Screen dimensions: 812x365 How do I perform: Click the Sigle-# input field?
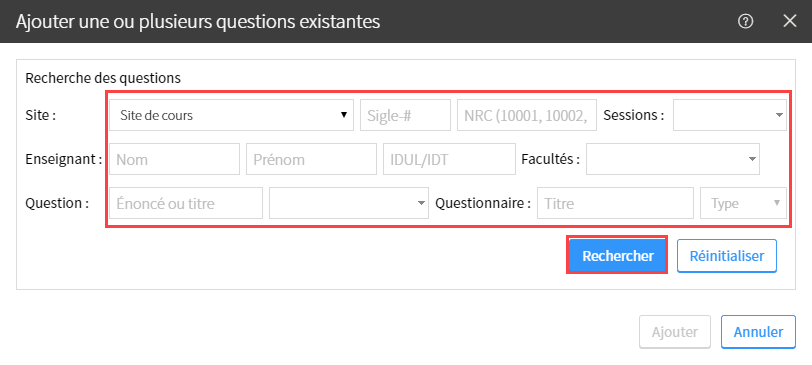405,115
